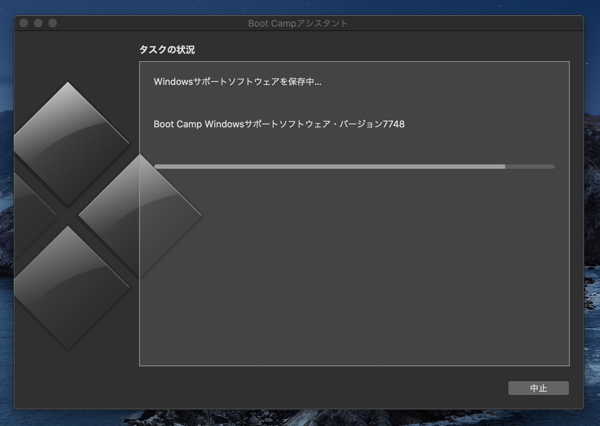Click the green zoom window button
600x426 pixels.
click(53, 23)
